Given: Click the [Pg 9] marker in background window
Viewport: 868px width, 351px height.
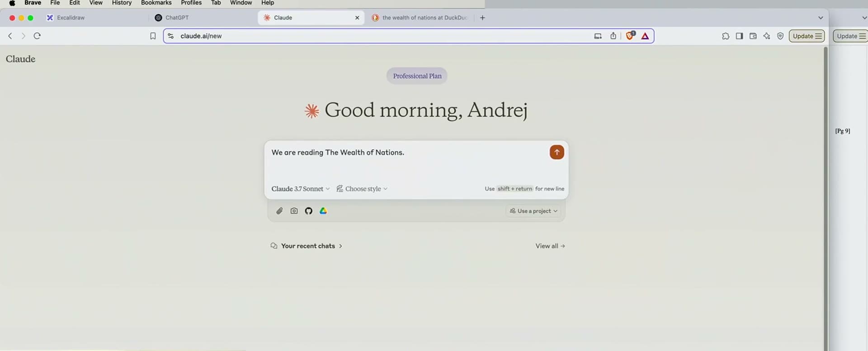Looking at the screenshot, I should 843,131.
